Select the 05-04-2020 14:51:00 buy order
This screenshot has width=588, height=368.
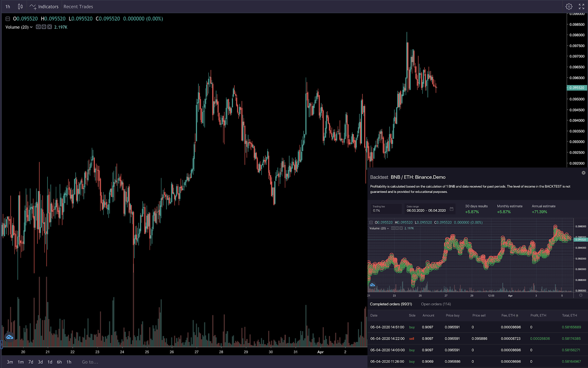pos(478,327)
